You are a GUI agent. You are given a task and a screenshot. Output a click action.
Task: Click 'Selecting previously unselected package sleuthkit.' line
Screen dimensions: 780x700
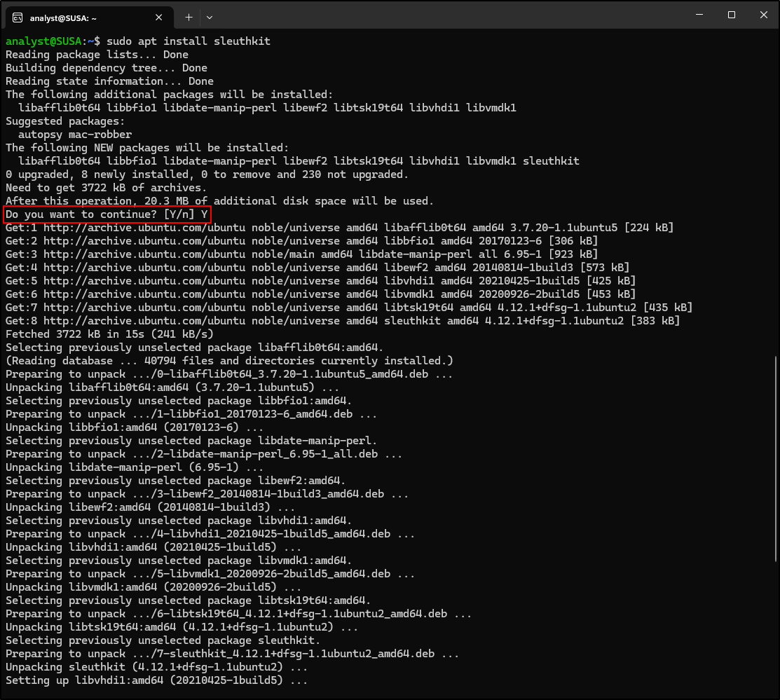point(163,640)
